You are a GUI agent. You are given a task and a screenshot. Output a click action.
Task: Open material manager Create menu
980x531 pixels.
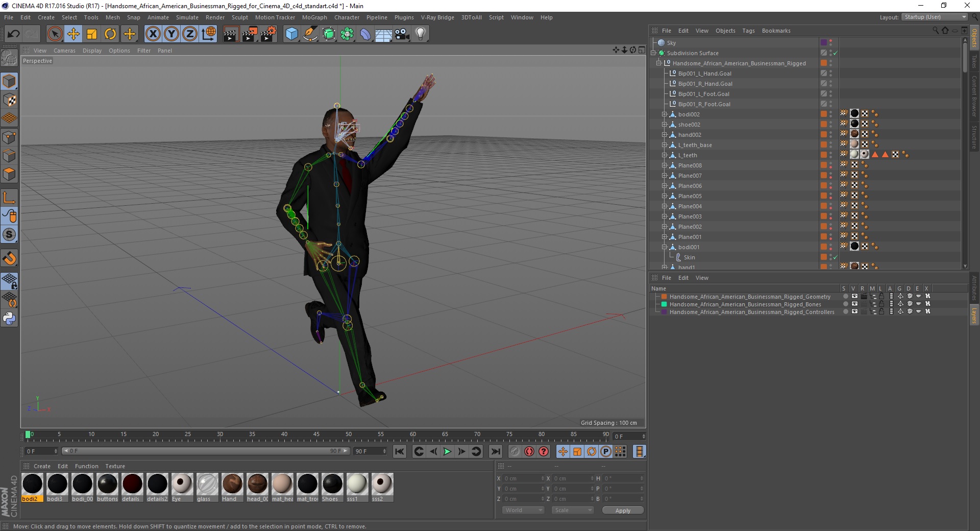click(x=42, y=466)
